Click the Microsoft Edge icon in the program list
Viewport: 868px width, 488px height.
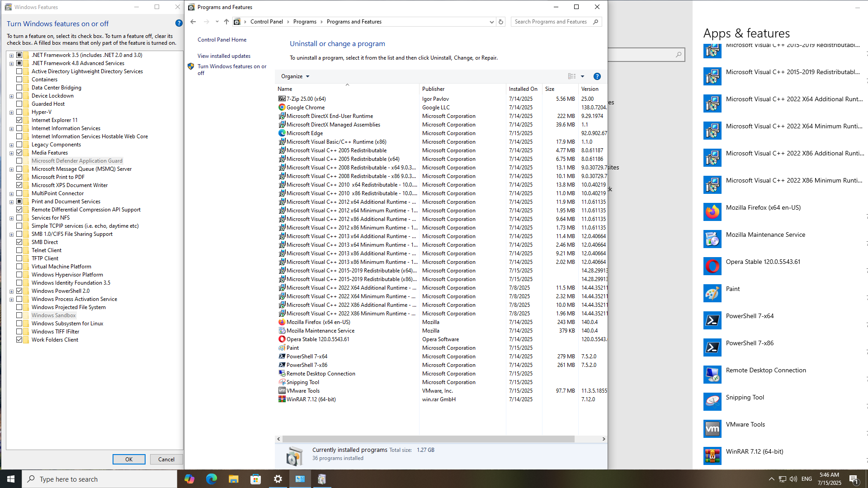click(282, 133)
